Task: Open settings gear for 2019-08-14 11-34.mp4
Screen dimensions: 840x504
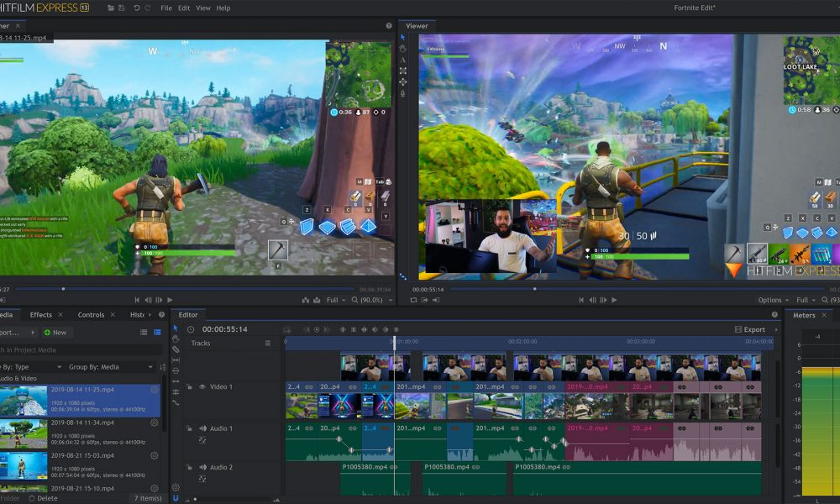Action: pos(155,423)
